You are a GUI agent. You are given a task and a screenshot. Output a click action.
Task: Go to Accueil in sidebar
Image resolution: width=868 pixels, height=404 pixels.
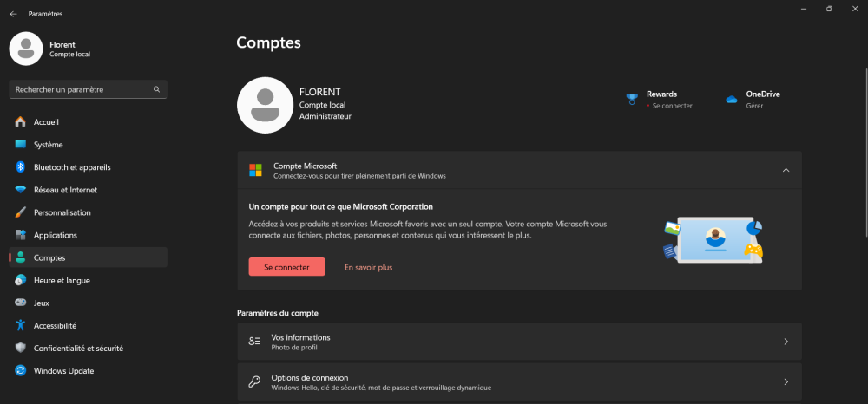(88, 121)
